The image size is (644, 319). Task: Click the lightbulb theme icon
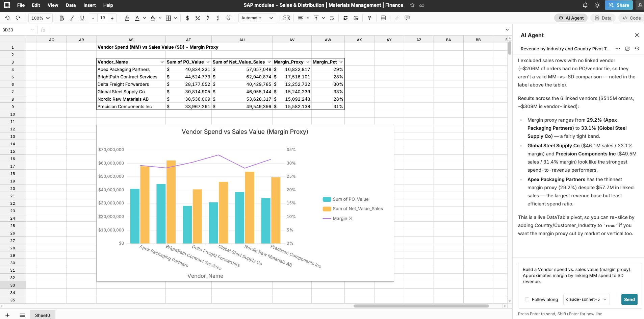pyautogui.click(x=597, y=5)
